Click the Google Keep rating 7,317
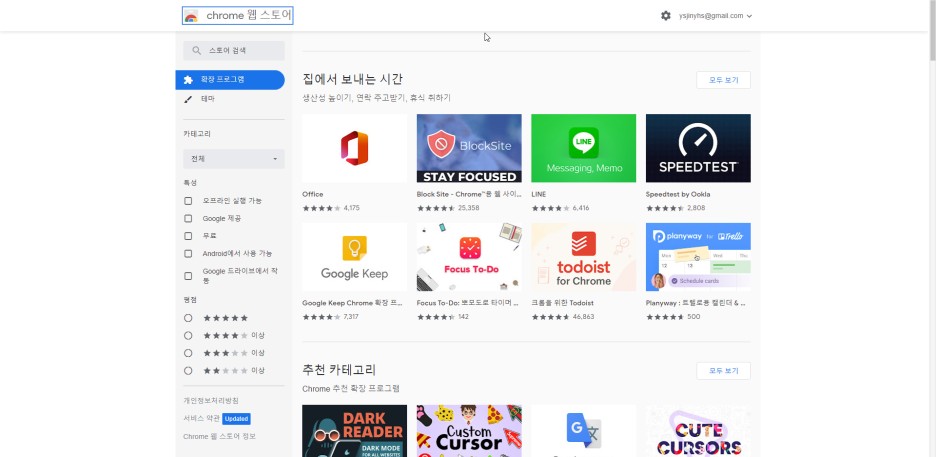 (331, 317)
